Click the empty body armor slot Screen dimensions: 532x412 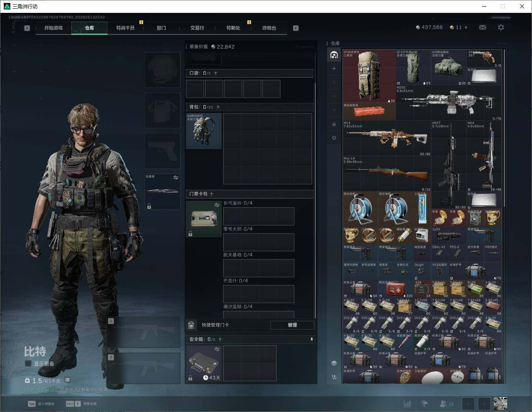(x=162, y=110)
